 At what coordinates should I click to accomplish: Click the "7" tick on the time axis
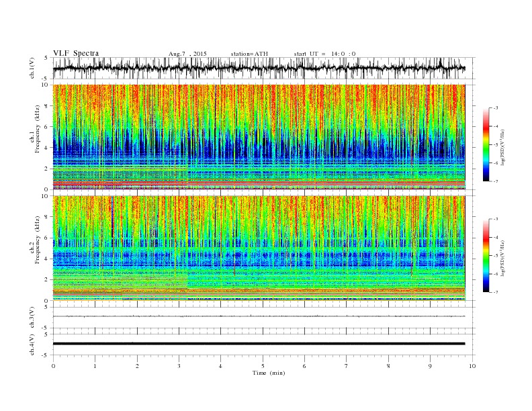point(347,366)
